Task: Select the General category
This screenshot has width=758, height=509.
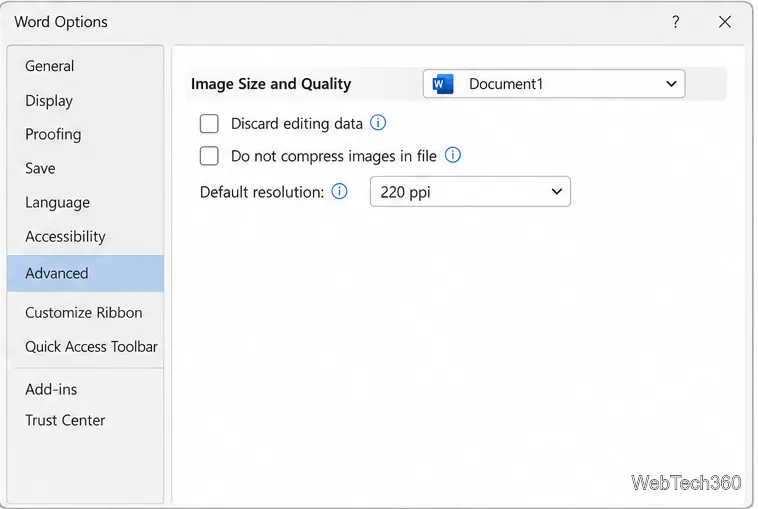Action: 50,66
